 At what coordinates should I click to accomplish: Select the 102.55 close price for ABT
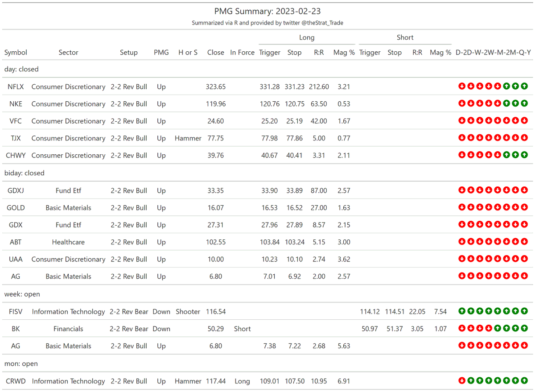coord(216,242)
